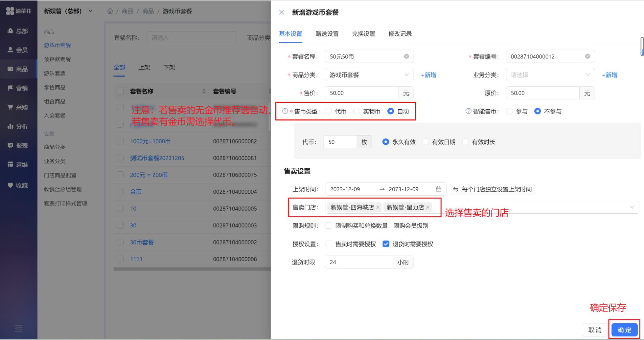Viewport: 644px width, 340px height.
Task: Select 代币 as the 售币类型
Action: click(x=328, y=111)
